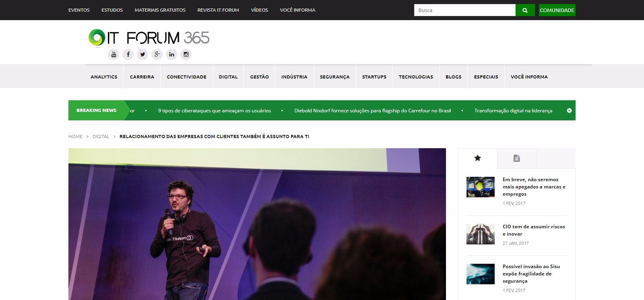Viewport: 644px width, 300px height.
Task: Click the article title in the breadcrumb
Action: 214,137
